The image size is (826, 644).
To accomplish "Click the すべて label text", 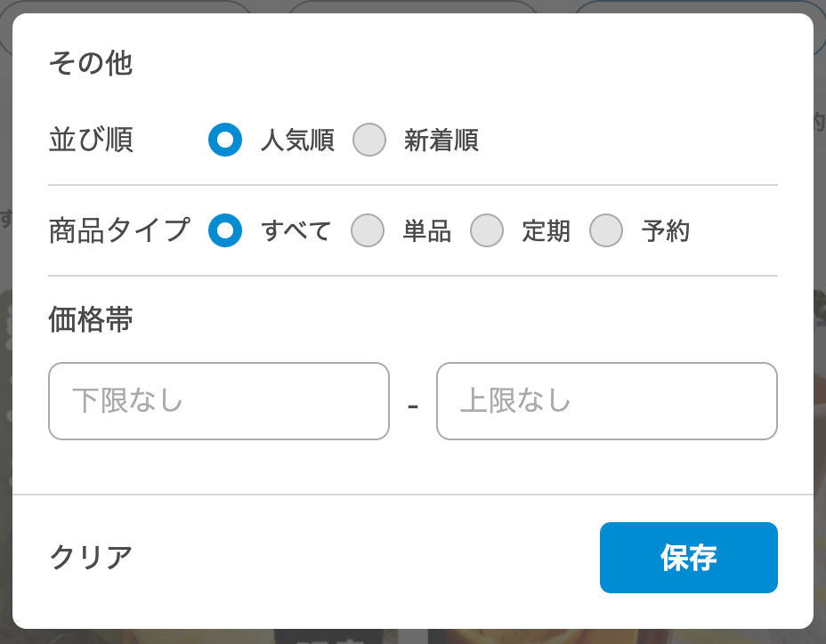I will [x=296, y=231].
